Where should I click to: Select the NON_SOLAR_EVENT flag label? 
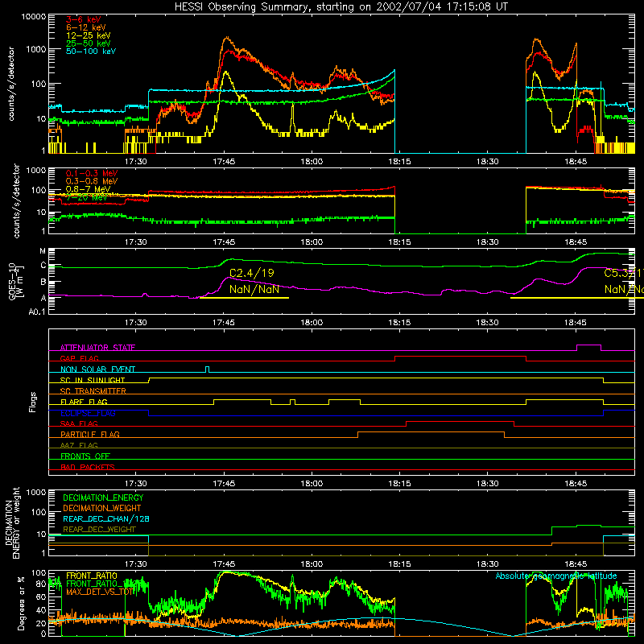pyautogui.click(x=97, y=369)
